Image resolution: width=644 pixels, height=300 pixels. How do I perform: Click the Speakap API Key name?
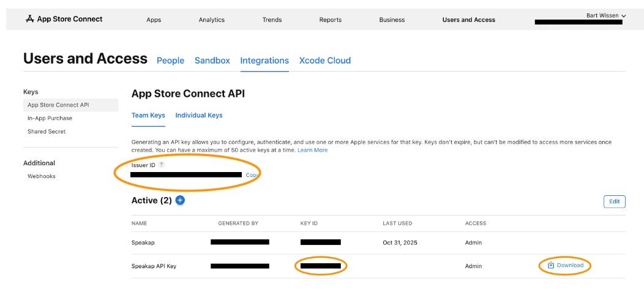154,266
